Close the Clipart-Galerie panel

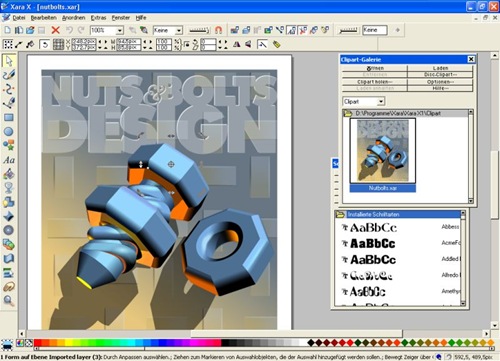pos(471,59)
